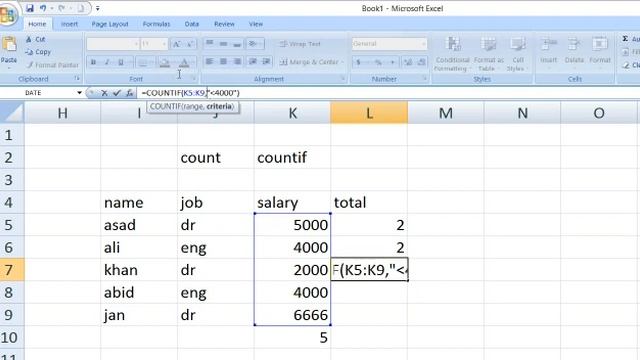
Task: Click Increase Decimal icon
Action: (x=408, y=62)
